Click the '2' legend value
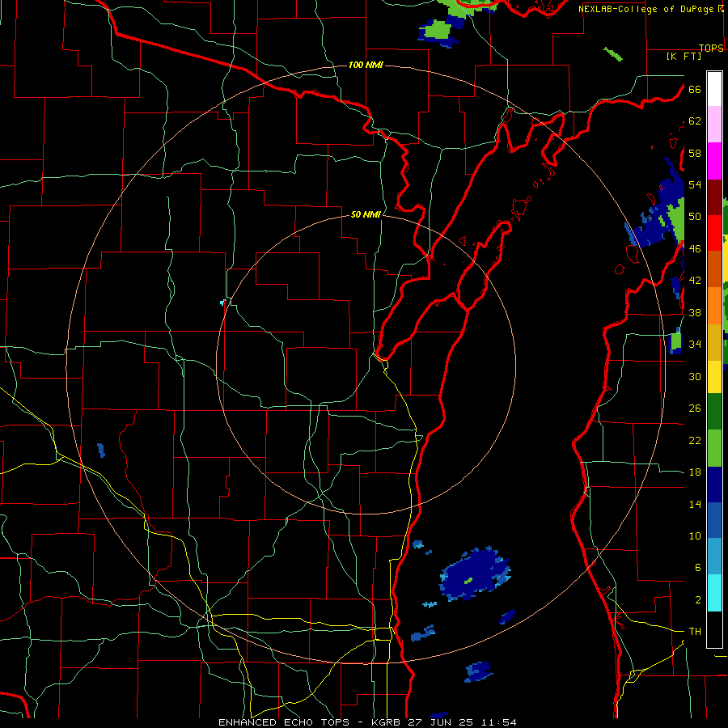The width and height of the screenshot is (728, 728). [x=698, y=600]
